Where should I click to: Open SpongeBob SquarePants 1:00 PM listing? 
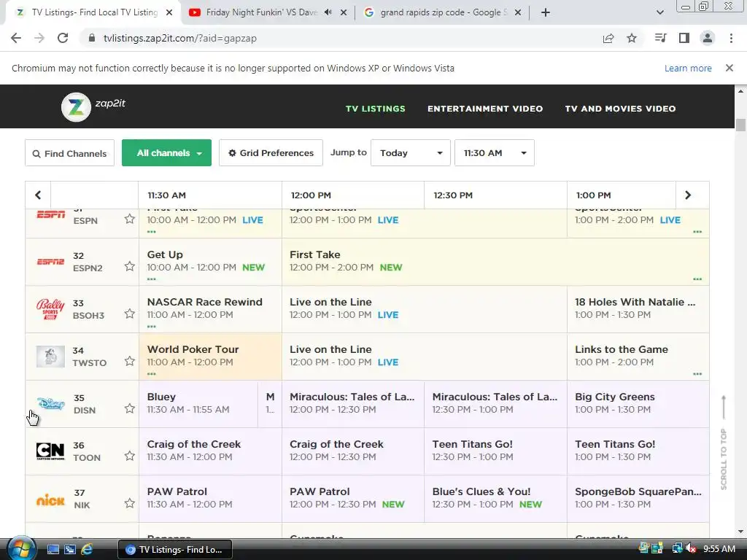coord(638,498)
